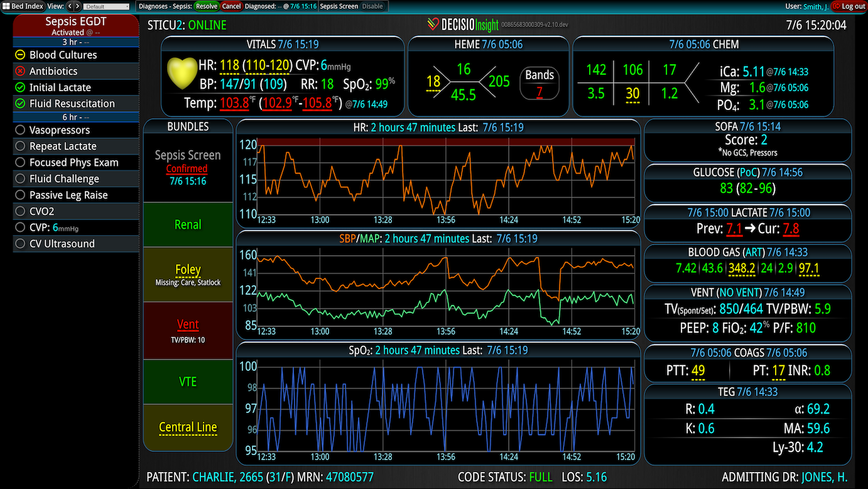868x489 pixels.
Task: Open the BLOOD GAS (ART) panel header
Action: point(747,252)
